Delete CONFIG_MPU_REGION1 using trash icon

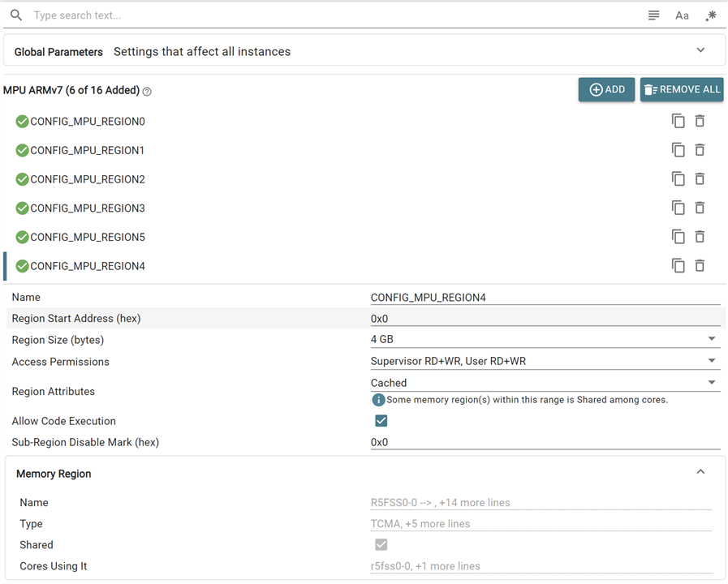(700, 150)
